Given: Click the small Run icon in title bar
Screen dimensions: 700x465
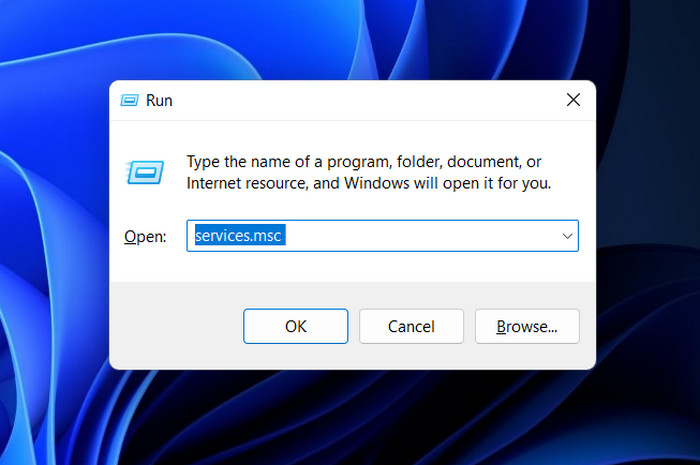Looking at the screenshot, I should click(x=129, y=100).
